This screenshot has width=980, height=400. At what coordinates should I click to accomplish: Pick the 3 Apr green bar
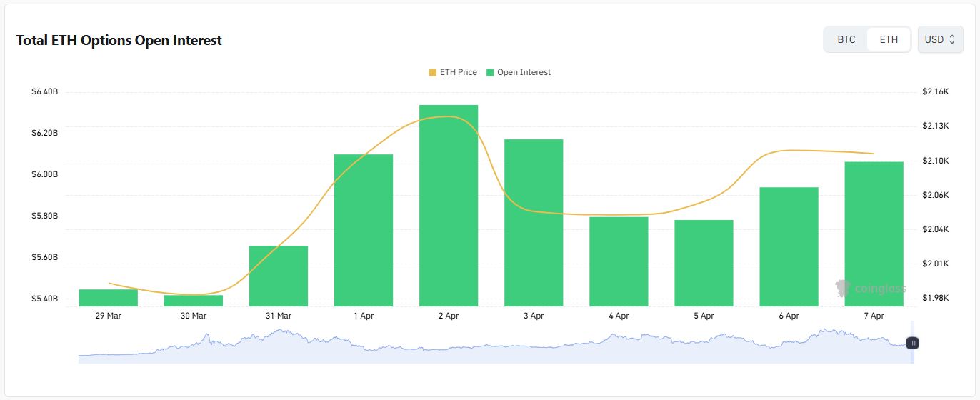(534, 223)
